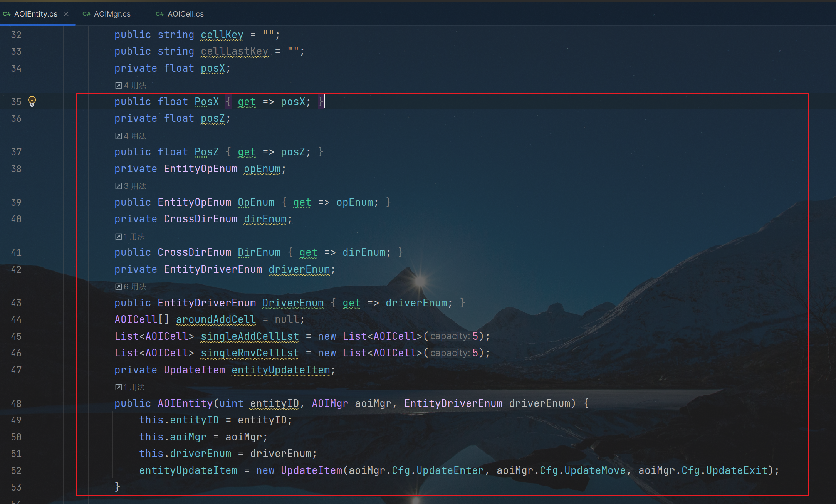Open the usages icon above the PosX property
Viewport: 836px width, 504px height.
pos(119,86)
